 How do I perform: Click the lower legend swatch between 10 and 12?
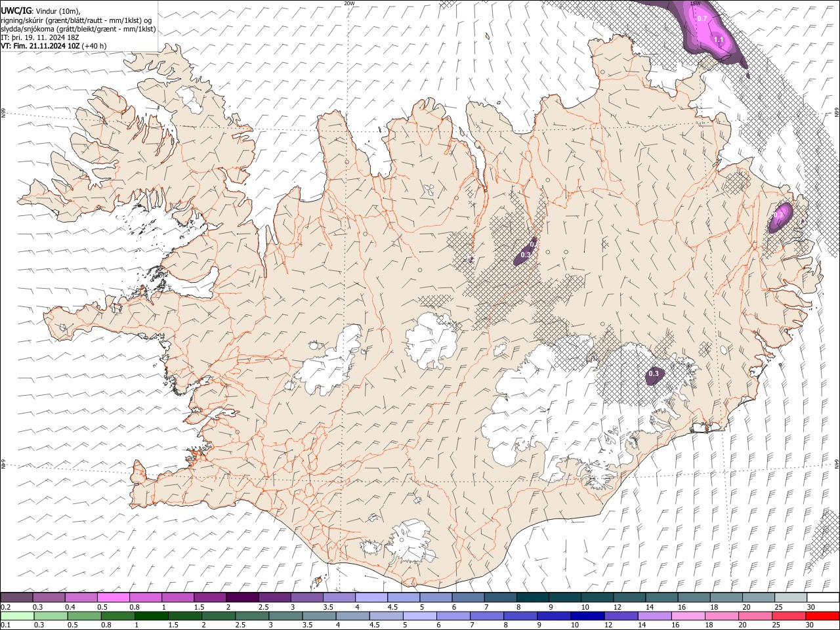(587, 616)
